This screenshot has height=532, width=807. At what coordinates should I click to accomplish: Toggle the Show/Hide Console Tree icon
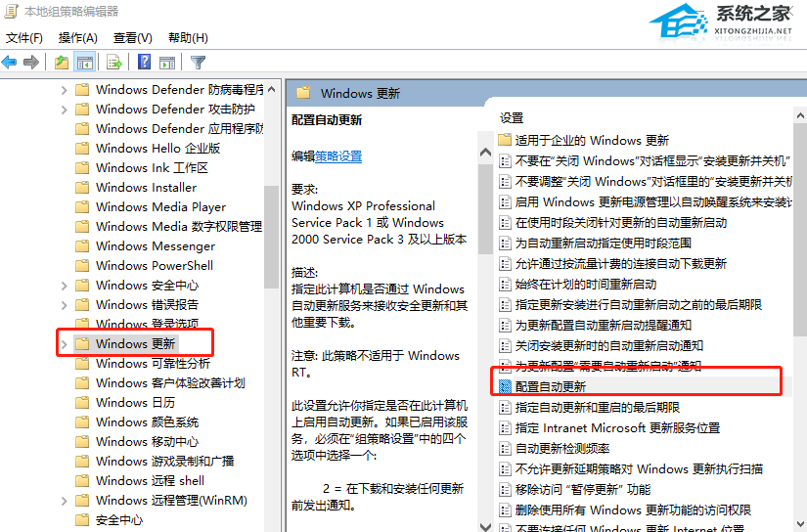point(85,63)
